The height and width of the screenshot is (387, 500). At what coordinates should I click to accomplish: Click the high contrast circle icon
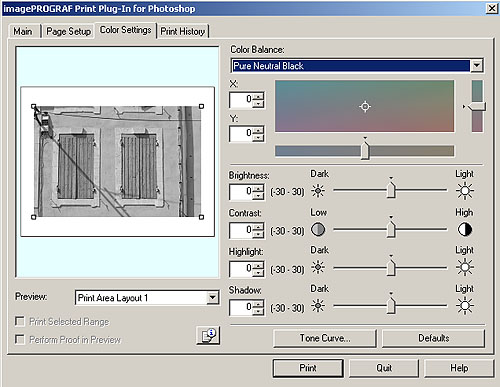coord(465,230)
